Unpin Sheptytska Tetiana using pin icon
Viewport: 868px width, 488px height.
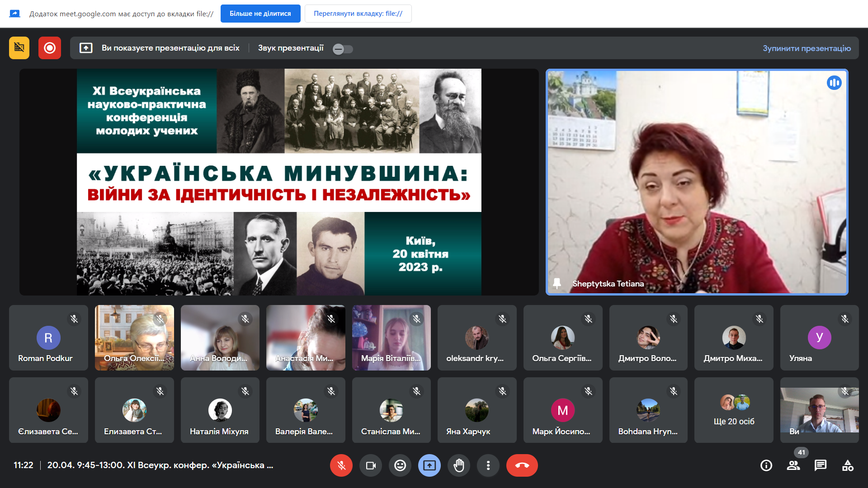[x=557, y=283]
